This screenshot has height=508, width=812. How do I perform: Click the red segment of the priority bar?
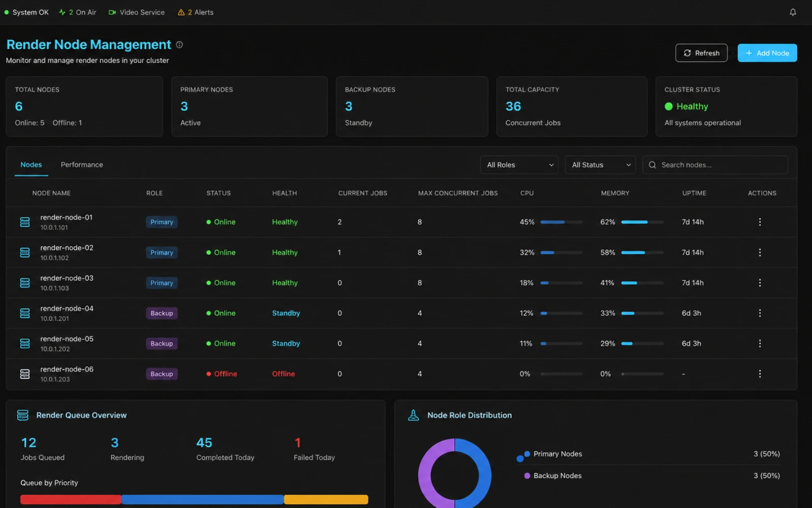click(x=71, y=499)
